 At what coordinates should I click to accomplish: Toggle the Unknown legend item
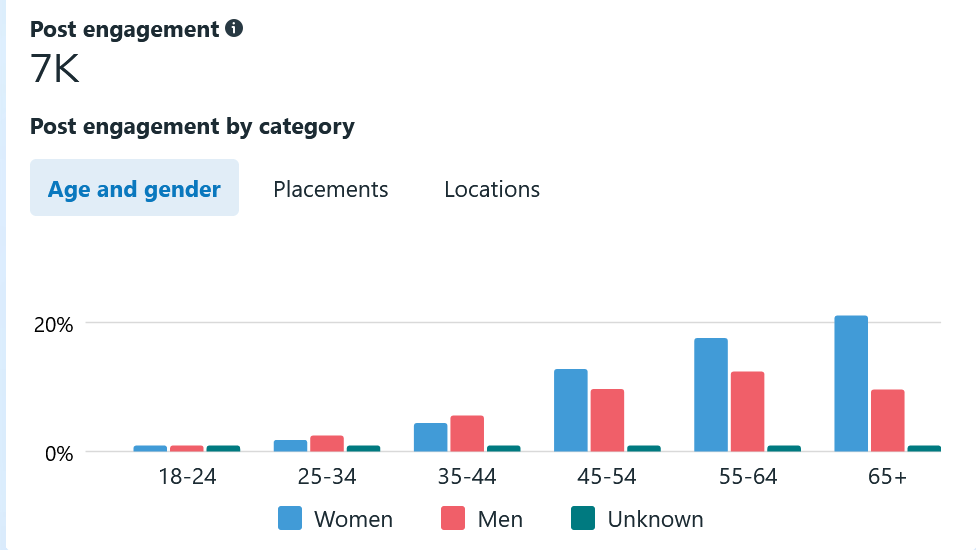coord(655,519)
